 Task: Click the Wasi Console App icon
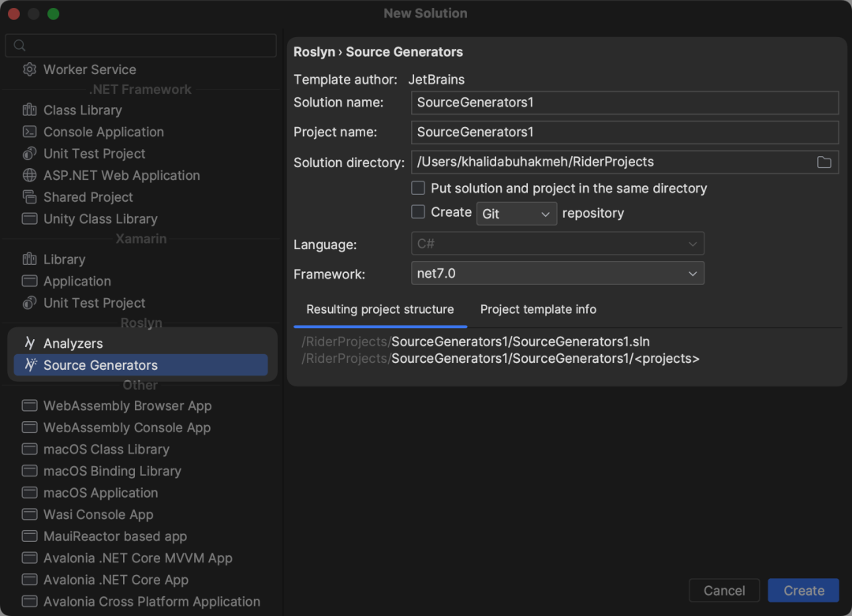[x=29, y=514]
